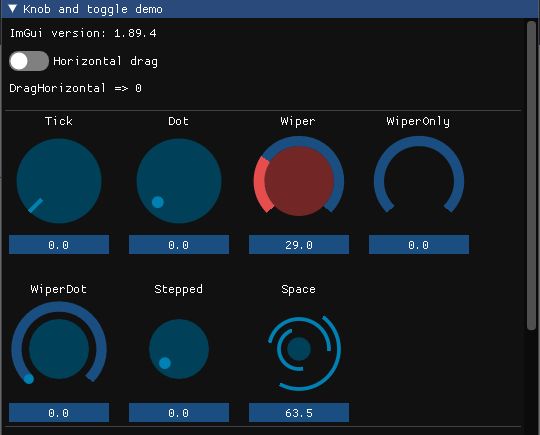Click the tick mark on the Tick knob
This screenshot has height=435, width=540.
pyautogui.click(x=35, y=205)
